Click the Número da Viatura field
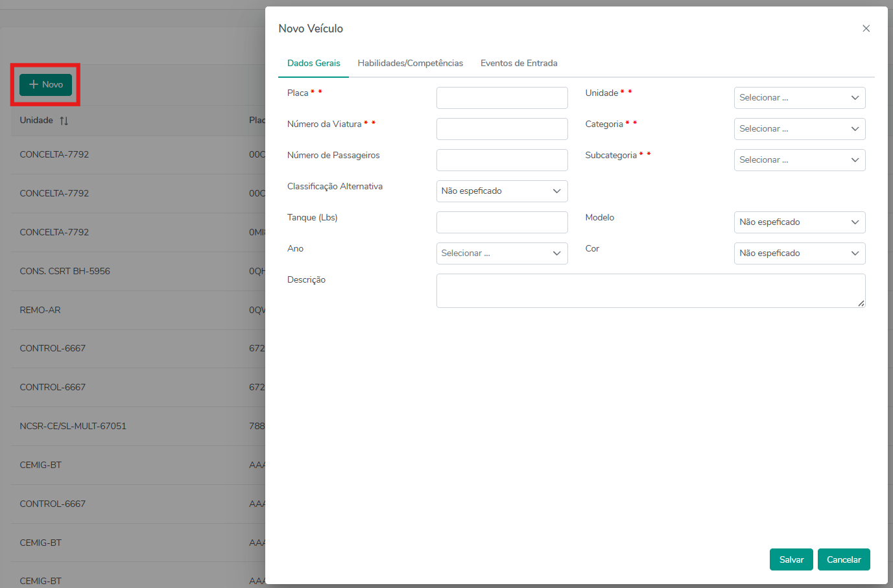Screen dimensions: 893x588 pyautogui.click(x=501, y=129)
